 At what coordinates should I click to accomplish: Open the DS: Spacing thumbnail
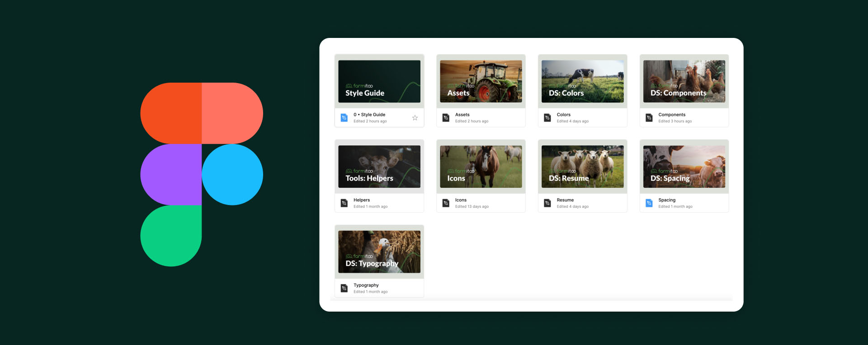(684, 167)
